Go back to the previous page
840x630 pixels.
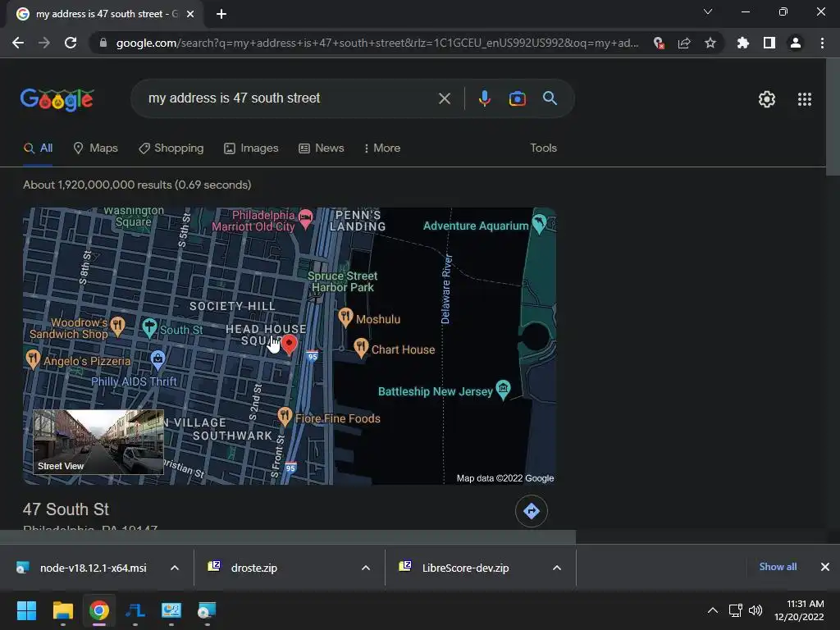[18, 43]
